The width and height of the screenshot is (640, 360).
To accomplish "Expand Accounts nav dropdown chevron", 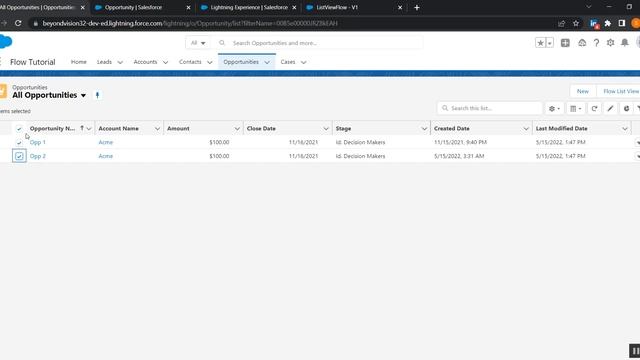I will 165,62.
